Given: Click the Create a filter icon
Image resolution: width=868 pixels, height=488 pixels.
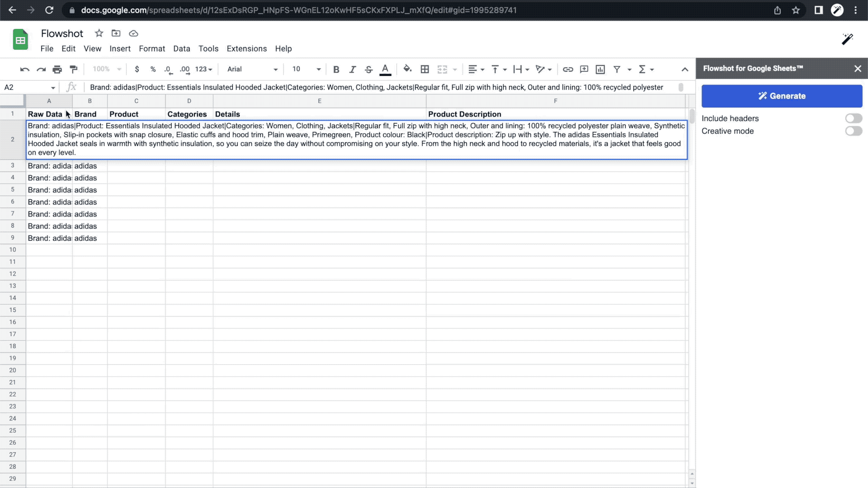Looking at the screenshot, I should click(x=617, y=69).
